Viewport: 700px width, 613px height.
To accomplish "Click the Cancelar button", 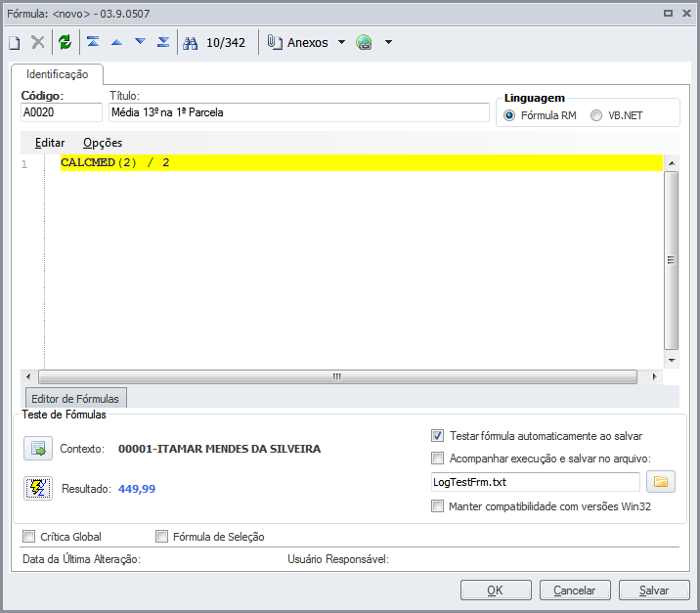I will (x=575, y=591).
